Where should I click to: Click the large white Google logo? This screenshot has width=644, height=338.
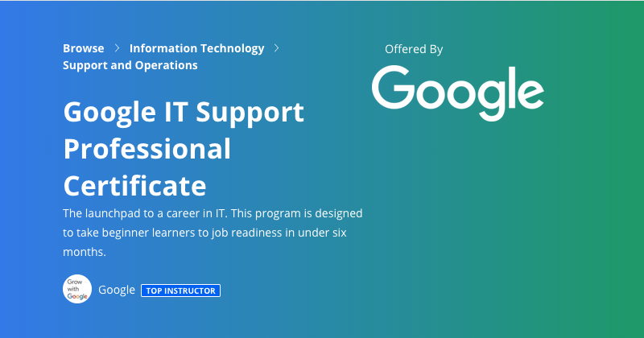click(x=458, y=93)
